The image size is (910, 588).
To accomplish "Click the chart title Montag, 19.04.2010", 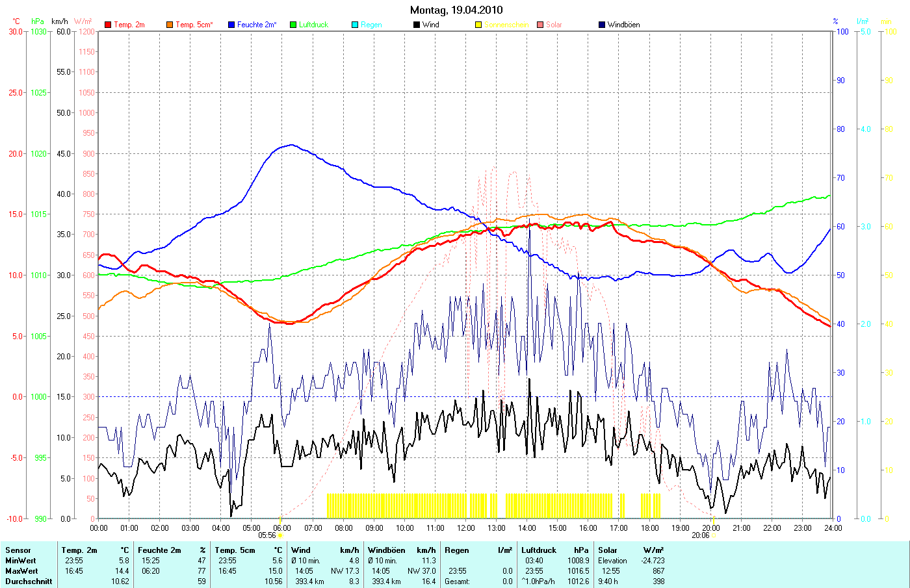I will click(456, 10).
